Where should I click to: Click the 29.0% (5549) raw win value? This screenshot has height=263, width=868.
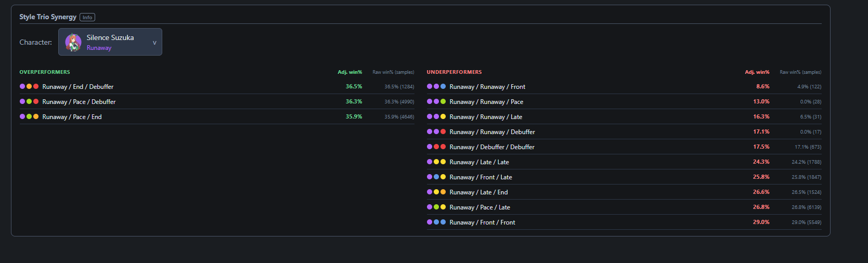coord(807,222)
